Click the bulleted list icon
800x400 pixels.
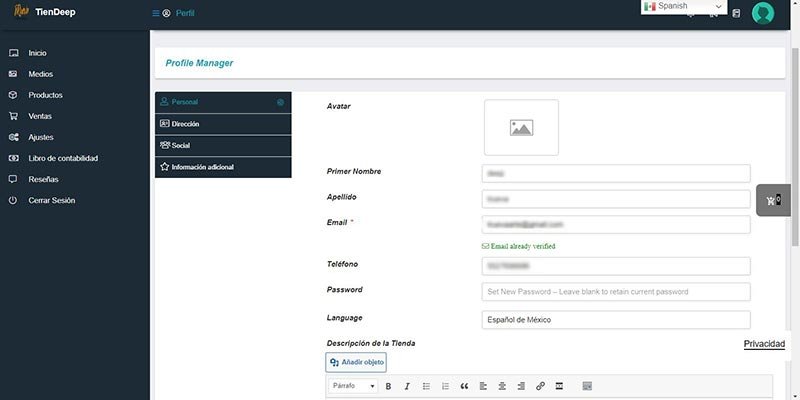[426, 386]
